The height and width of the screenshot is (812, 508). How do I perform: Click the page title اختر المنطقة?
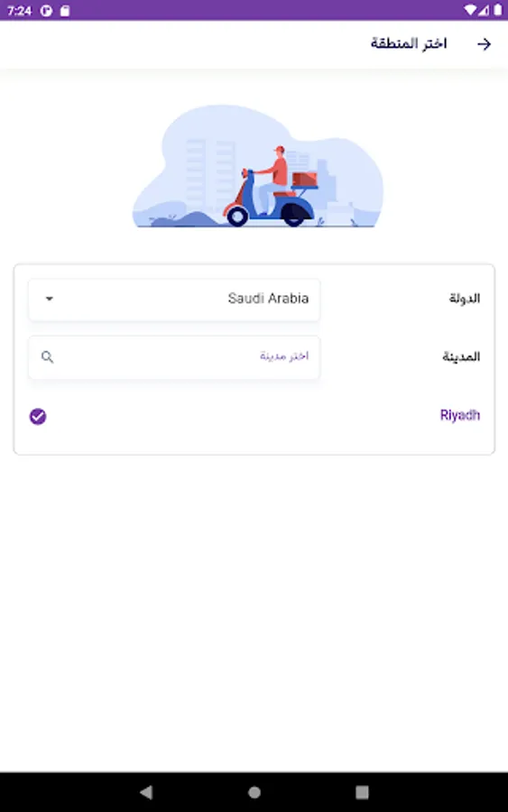click(409, 43)
